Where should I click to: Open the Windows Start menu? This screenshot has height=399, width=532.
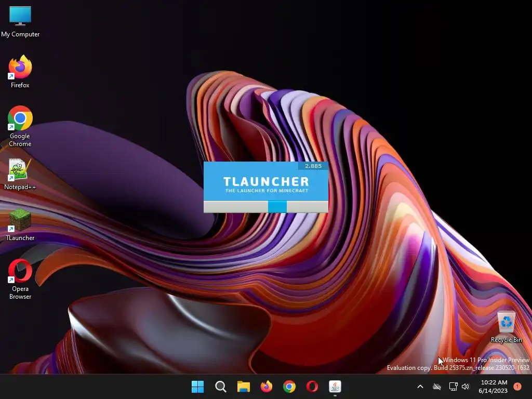[x=197, y=387]
